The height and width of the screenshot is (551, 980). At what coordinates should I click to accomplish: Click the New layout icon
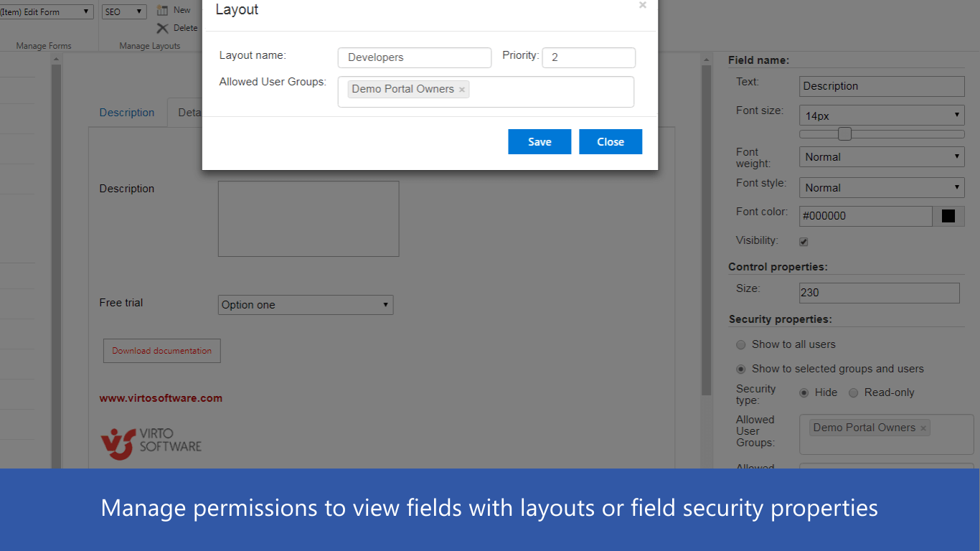click(163, 10)
